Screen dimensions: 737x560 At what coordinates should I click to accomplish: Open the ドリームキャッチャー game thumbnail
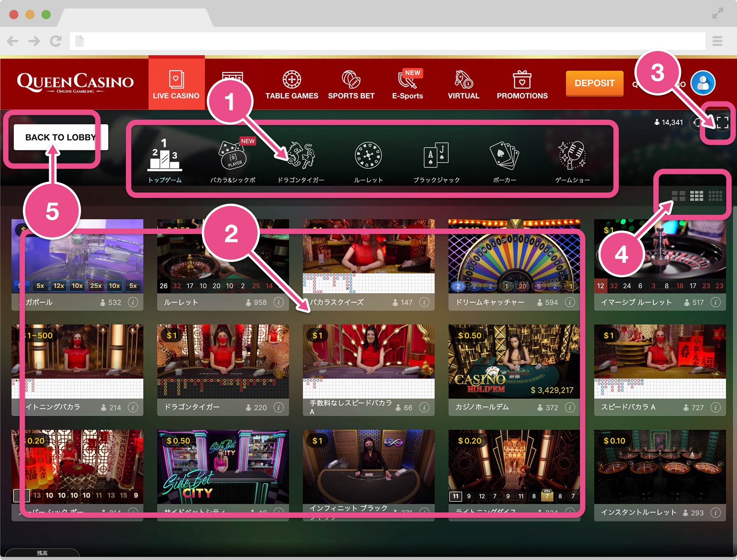514,256
